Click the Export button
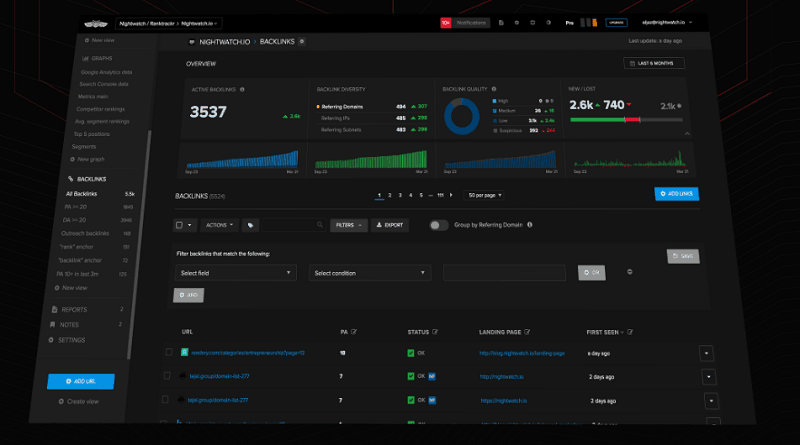The height and width of the screenshot is (445, 800). click(390, 225)
